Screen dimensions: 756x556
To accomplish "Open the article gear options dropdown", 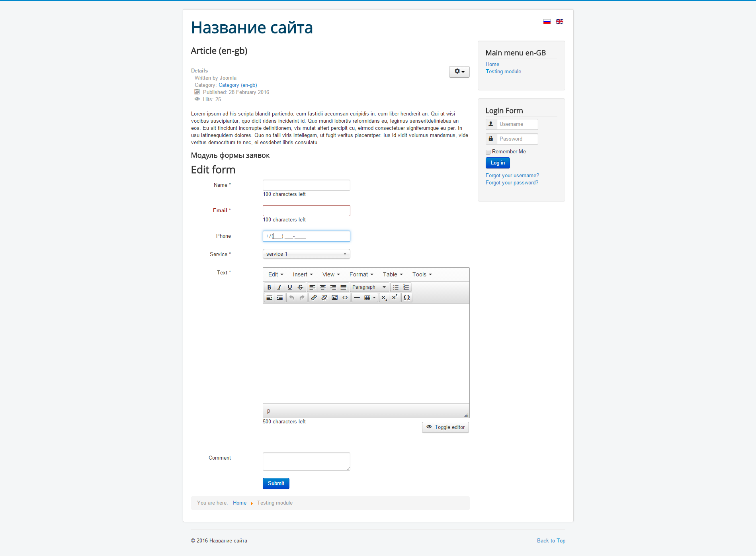I will coord(459,72).
